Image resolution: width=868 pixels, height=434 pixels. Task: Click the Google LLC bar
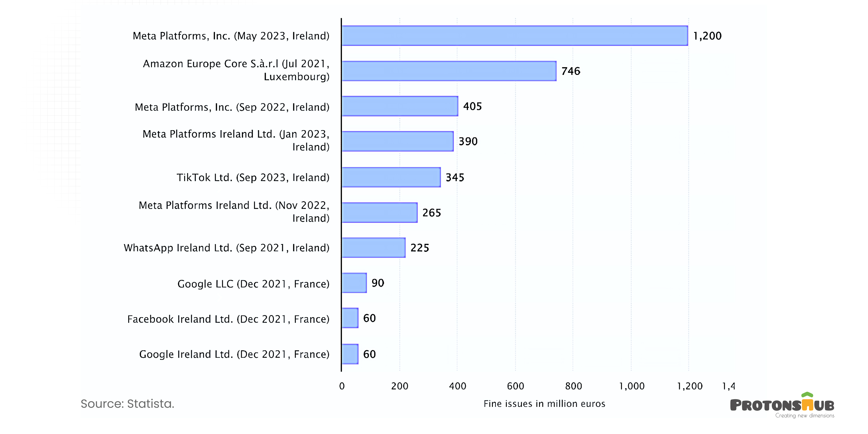click(354, 283)
